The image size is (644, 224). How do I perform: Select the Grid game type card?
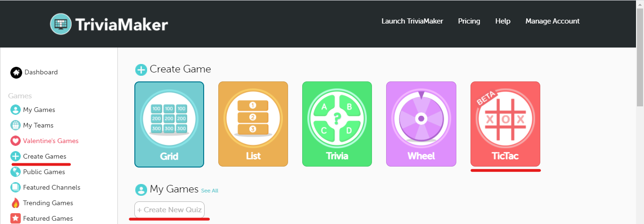[x=169, y=124]
